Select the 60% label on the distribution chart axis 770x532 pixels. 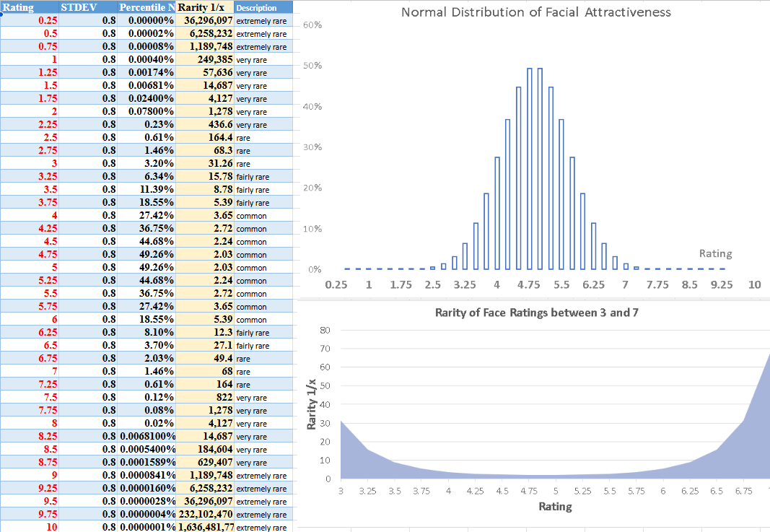[x=312, y=25]
